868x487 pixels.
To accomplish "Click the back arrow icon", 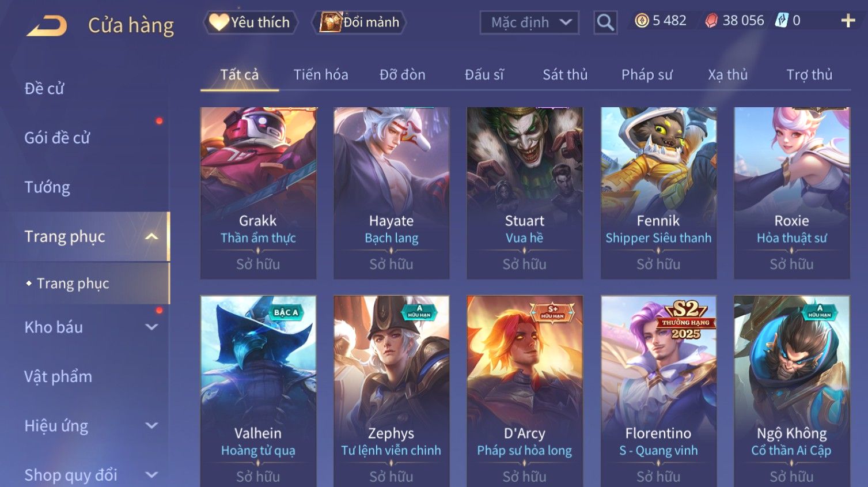I will tap(47, 25).
